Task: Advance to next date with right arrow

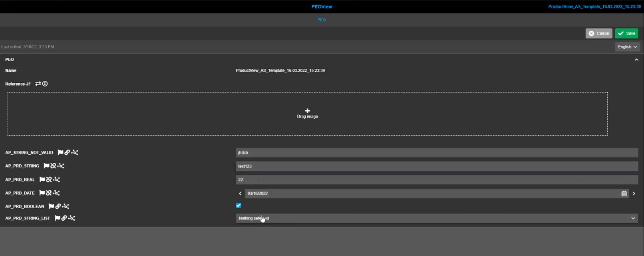Action: 634,193
